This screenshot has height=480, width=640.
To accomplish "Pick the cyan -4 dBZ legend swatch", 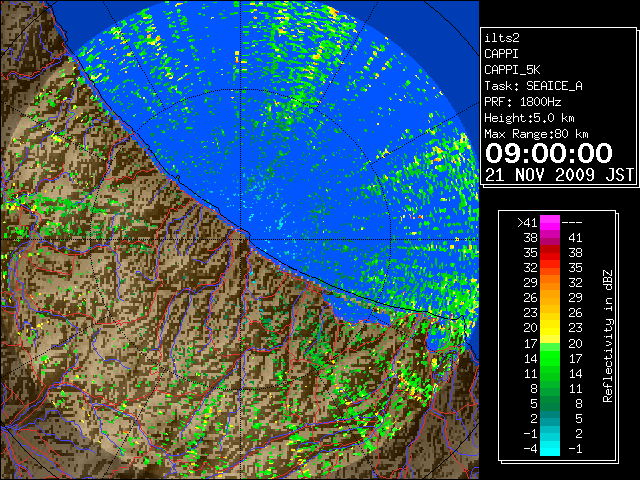I will tap(550, 448).
